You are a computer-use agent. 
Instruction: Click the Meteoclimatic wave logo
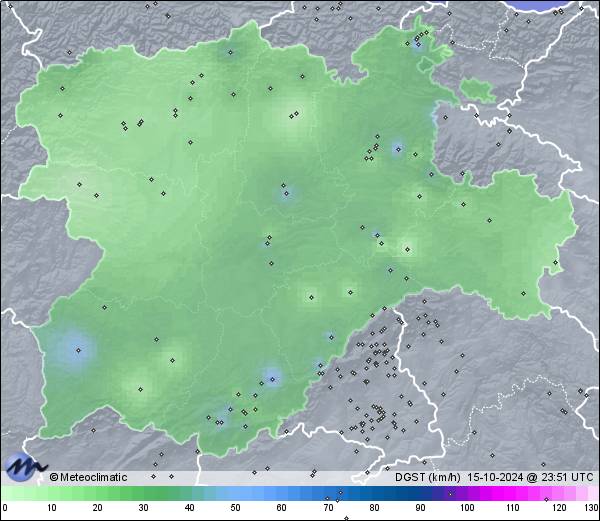point(26,467)
